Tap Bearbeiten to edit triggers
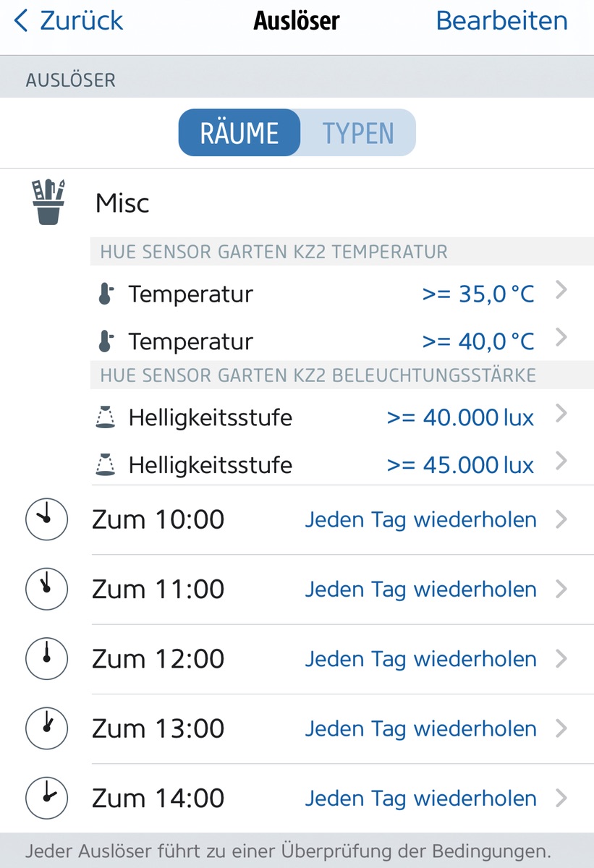 pyautogui.click(x=501, y=21)
